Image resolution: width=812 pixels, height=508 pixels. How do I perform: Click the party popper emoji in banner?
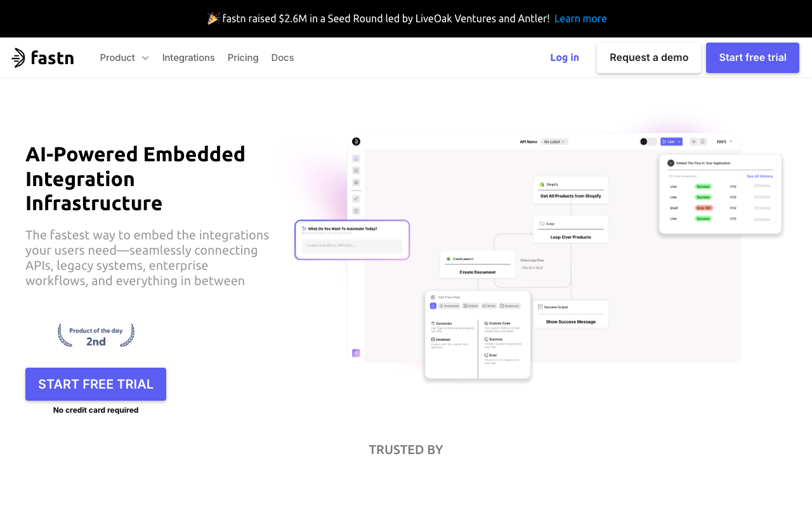213,18
